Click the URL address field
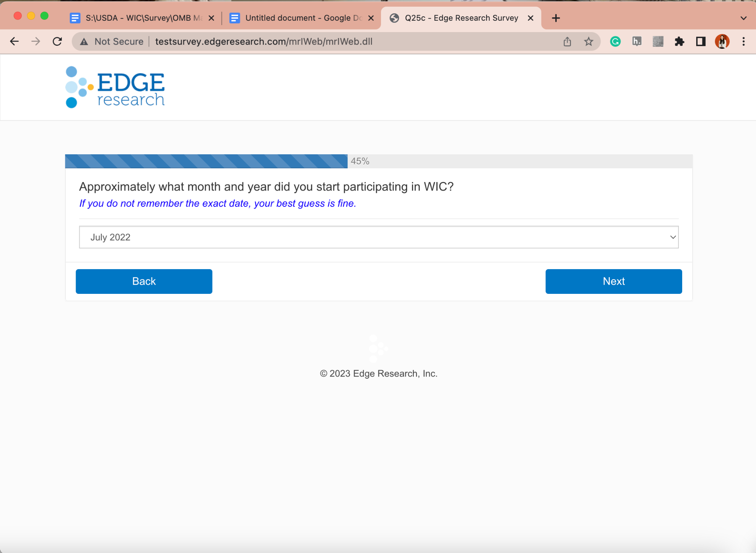This screenshot has width=756, height=553. click(x=332, y=41)
